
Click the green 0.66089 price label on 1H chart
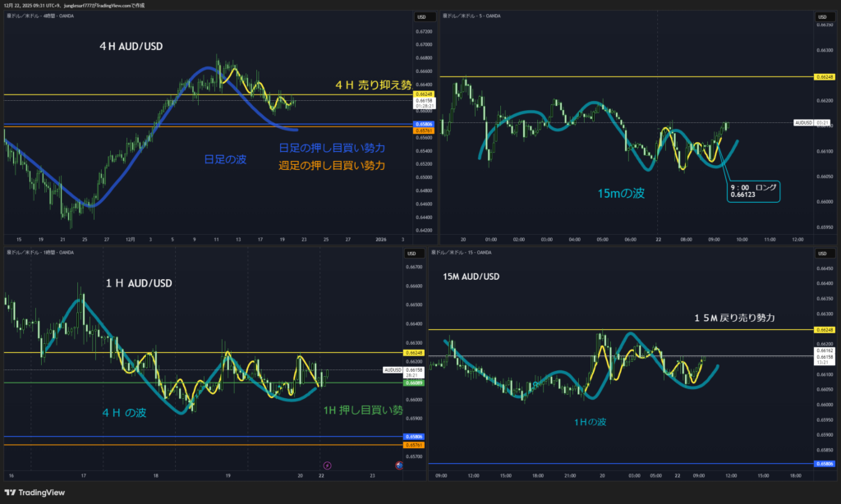tap(414, 383)
